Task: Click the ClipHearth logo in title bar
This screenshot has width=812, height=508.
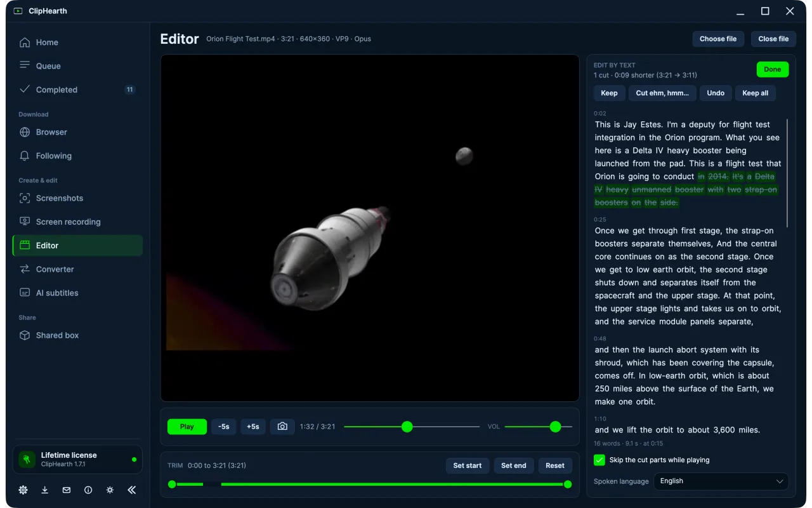Action: tap(18, 11)
